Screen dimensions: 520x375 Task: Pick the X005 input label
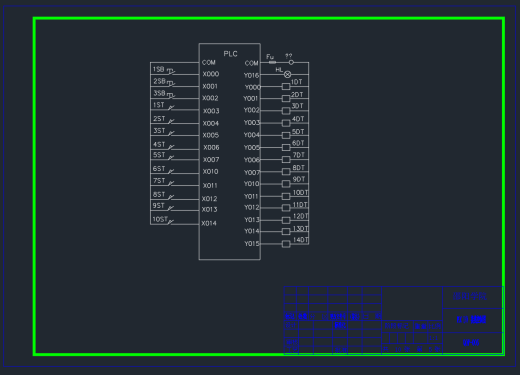pyautogui.click(x=211, y=135)
